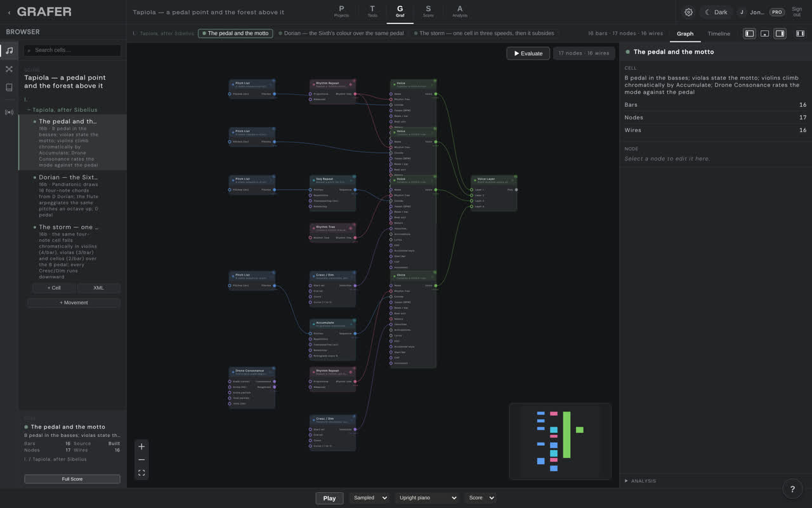Toggle the both-sidebars layout button
This screenshot has width=812, height=508.
(x=800, y=34)
